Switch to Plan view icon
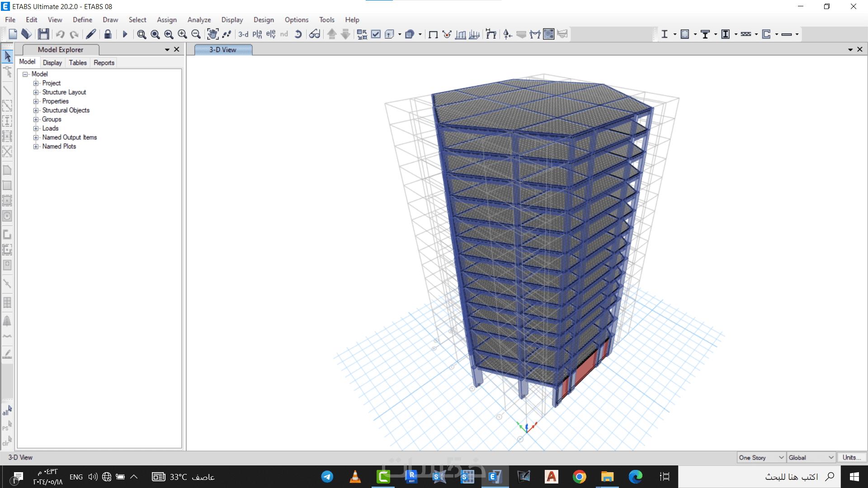Viewport: 868px width, 488px height. tap(257, 34)
